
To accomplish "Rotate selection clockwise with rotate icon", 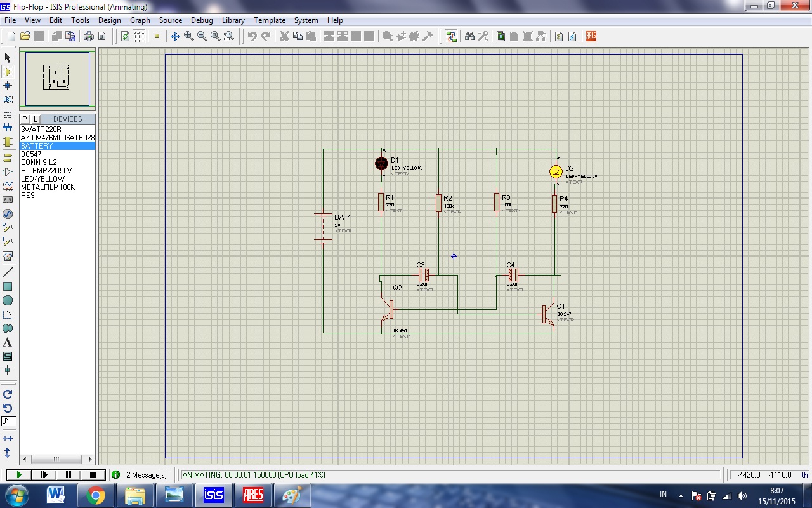I will (x=8, y=392).
